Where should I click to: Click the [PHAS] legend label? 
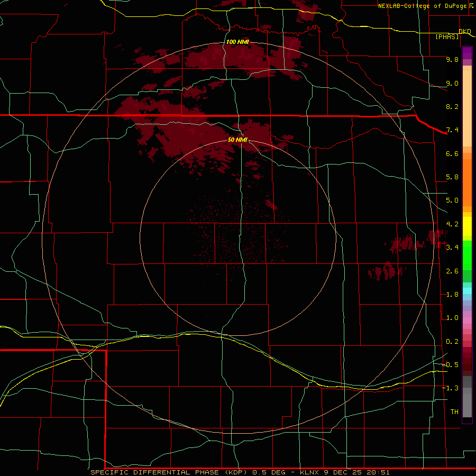pyautogui.click(x=447, y=37)
